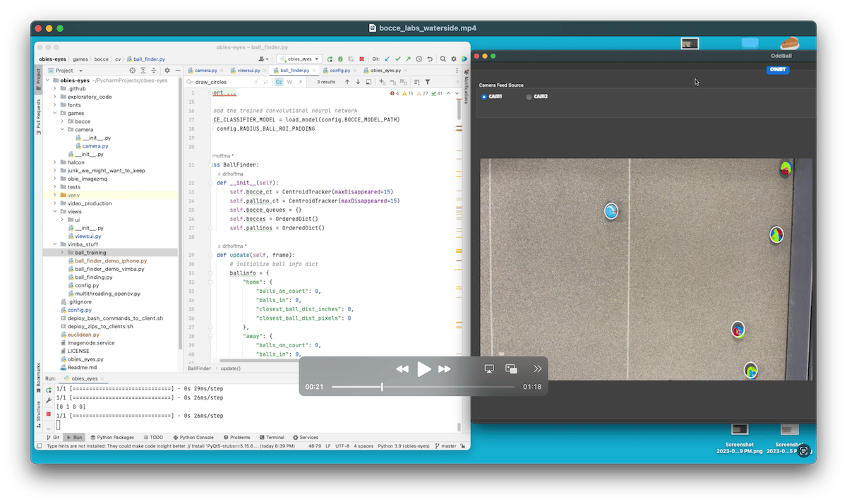Expand the .github folder

[54, 89]
